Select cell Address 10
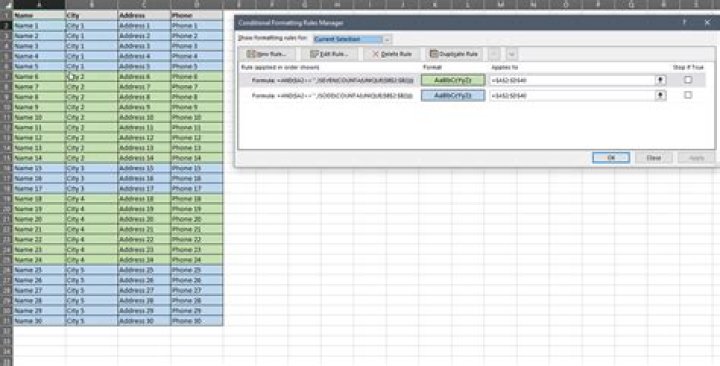This screenshot has height=366, width=720. pyautogui.click(x=144, y=117)
